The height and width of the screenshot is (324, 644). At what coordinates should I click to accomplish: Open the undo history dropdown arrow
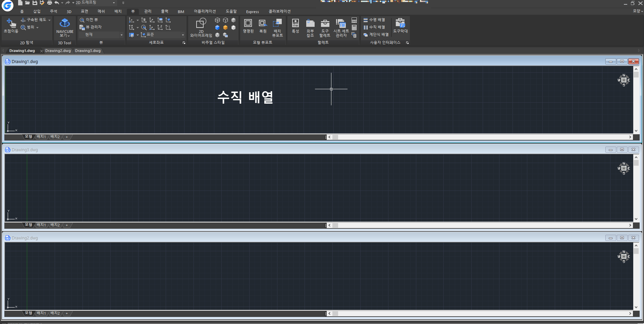click(x=62, y=3)
